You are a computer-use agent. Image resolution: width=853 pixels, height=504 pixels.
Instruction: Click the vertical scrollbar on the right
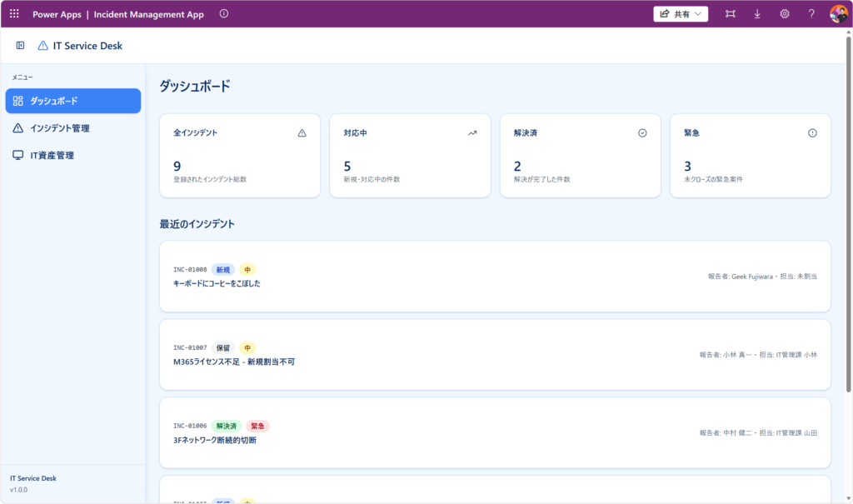(847, 250)
